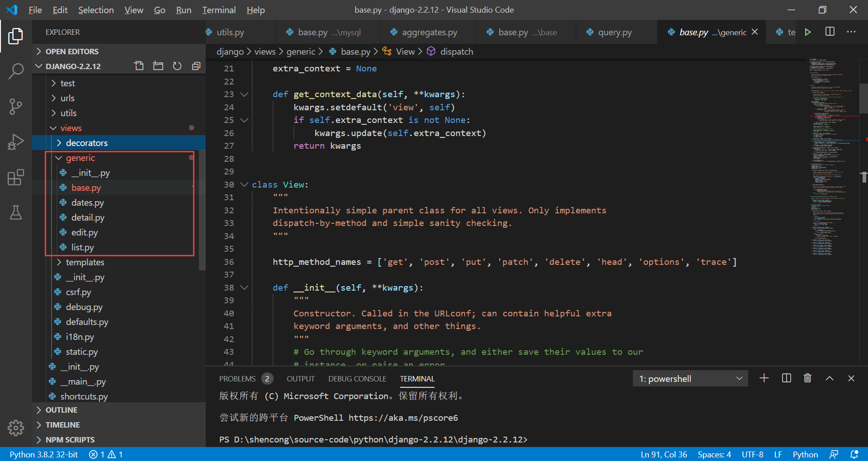Fold the get_context_data function
868x461 pixels.
click(x=244, y=94)
